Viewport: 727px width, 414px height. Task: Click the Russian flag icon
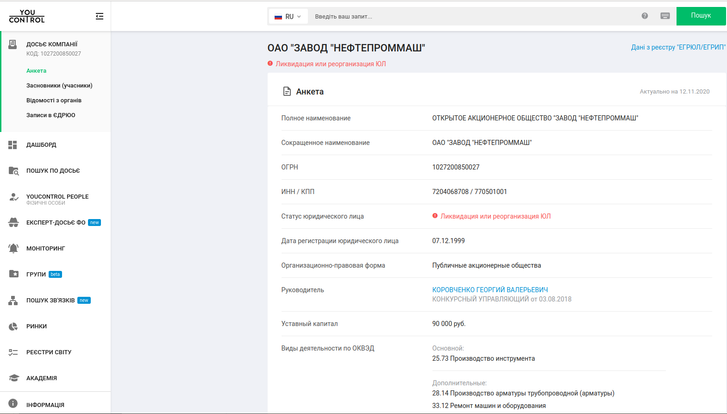point(278,17)
